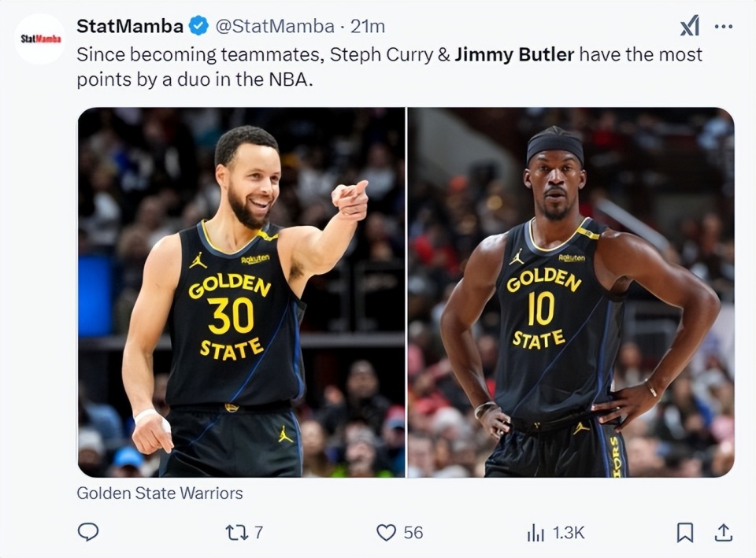The image size is (756, 558).
Task: Click the blue verified checkmark badge
Action: click(x=198, y=26)
